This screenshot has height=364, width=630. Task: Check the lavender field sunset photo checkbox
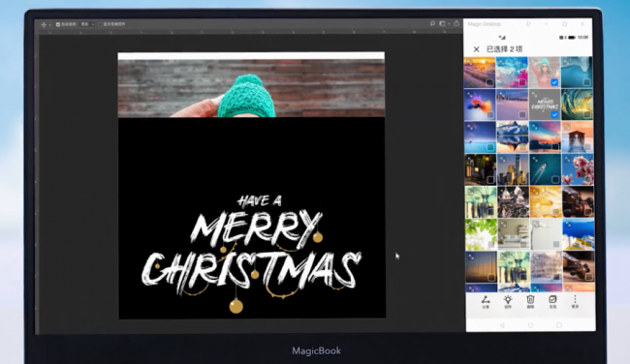[x=489, y=82]
